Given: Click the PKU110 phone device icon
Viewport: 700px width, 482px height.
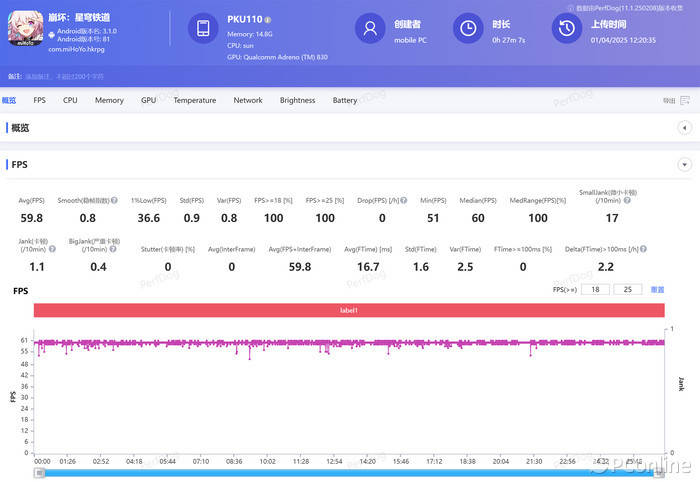Looking at the screenshot, I should click(202, 29).
